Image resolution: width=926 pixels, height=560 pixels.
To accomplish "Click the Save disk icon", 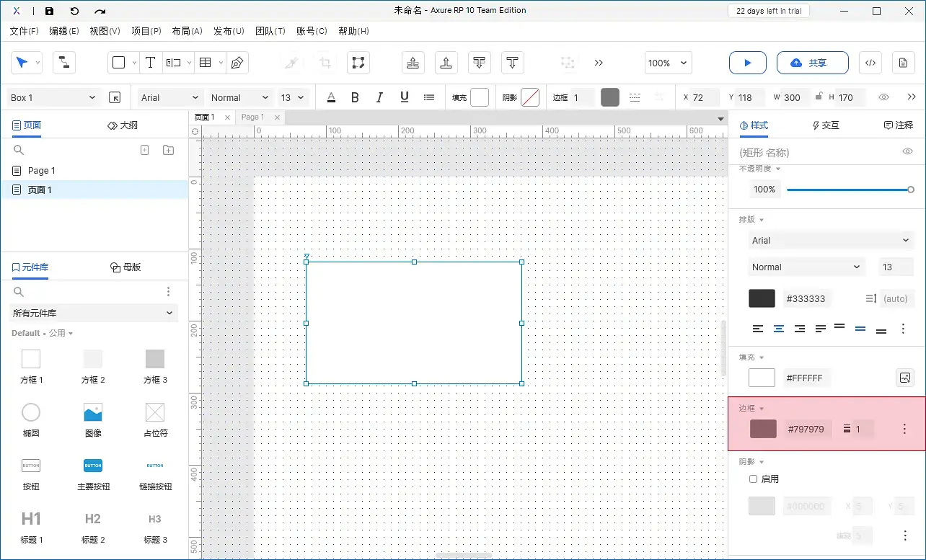I will point(49,11).
